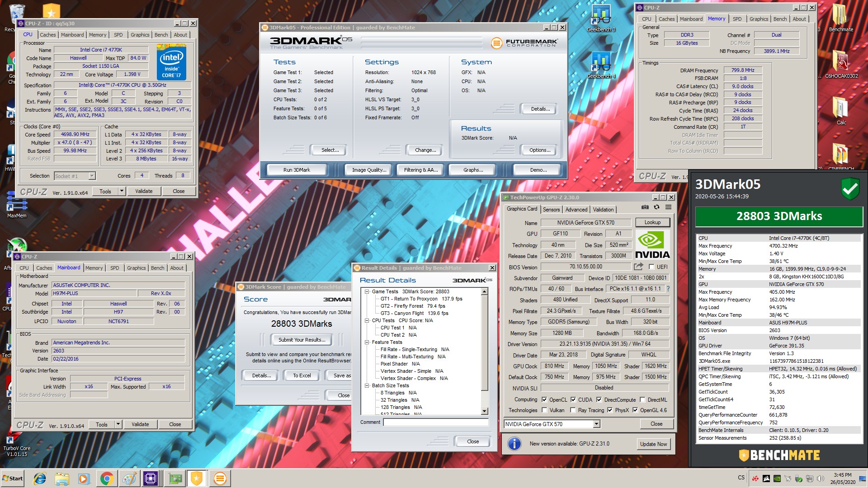The image size is (868, 488).
Task: Open the Validation tab in GPU-Z
Action: pos(604,210)
